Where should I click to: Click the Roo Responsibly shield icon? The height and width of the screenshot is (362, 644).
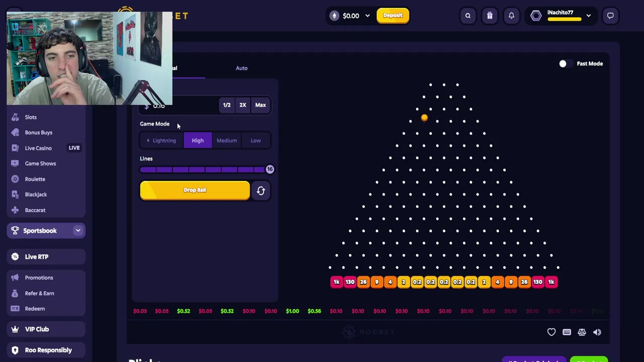15,350
